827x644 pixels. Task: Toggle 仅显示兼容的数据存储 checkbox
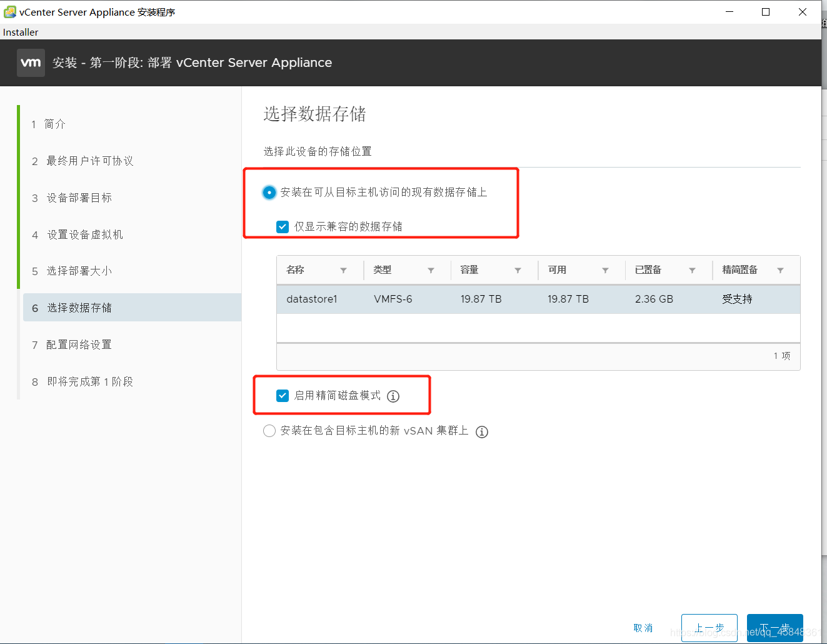283,226
